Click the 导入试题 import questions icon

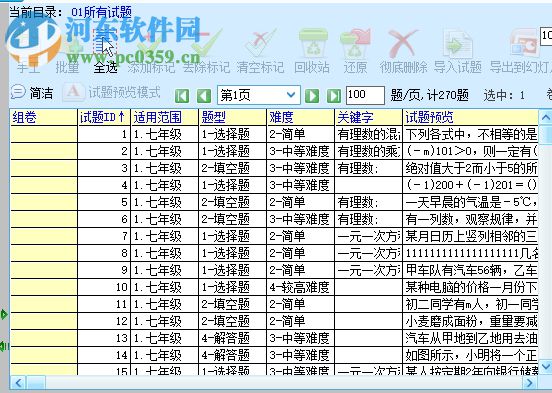[457, 44]
